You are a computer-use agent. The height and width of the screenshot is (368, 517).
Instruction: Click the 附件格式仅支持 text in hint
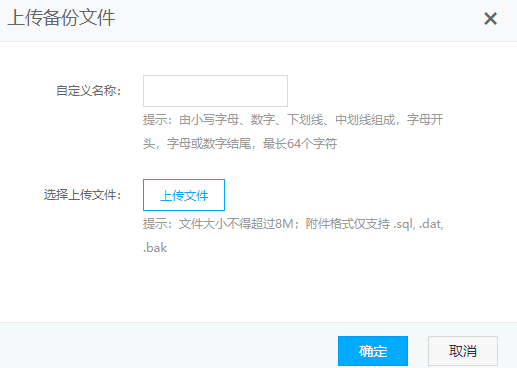347,224
